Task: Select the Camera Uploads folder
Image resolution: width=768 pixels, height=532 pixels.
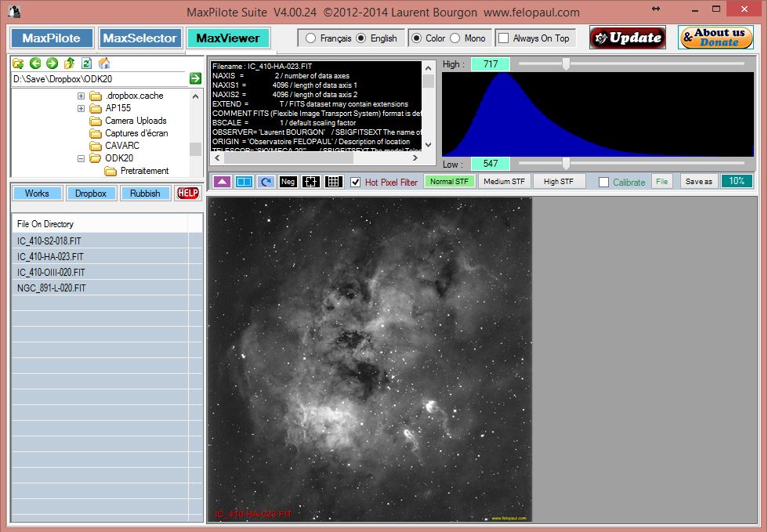Action: point(136,121)
